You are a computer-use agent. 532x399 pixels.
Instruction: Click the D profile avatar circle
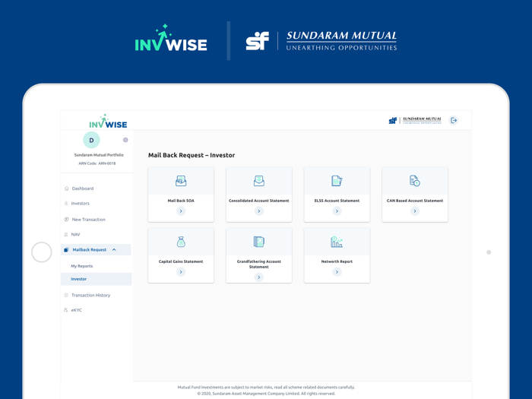click(x=91, y=140)
